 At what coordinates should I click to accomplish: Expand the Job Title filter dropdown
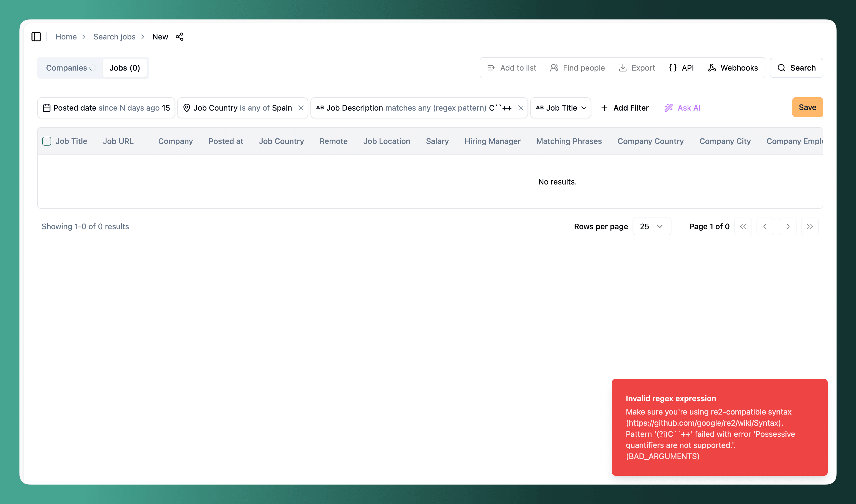tap(561, 108)
